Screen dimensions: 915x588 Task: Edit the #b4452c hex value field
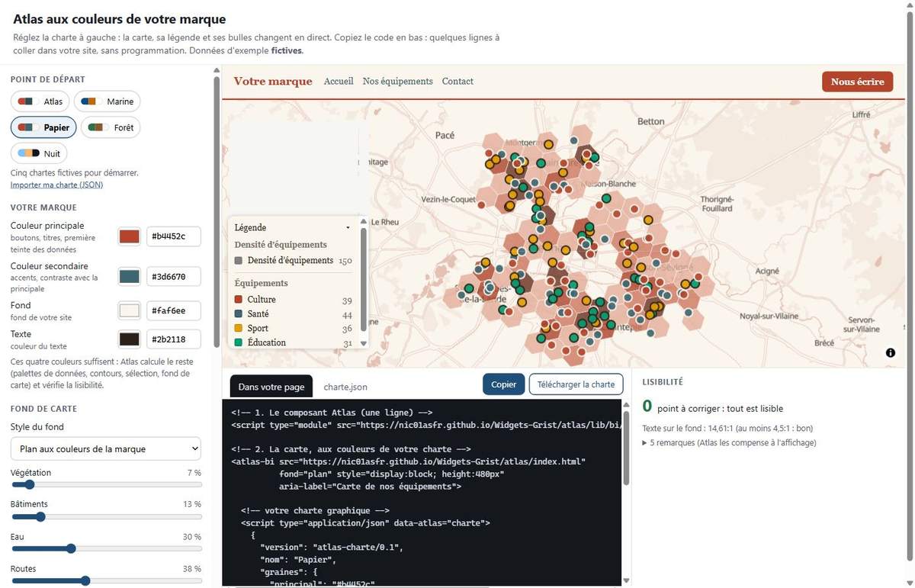[x=173, y=236]
